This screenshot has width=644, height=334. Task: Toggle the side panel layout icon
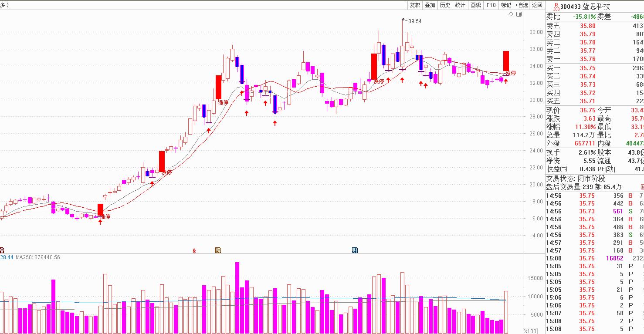(519, 14)
